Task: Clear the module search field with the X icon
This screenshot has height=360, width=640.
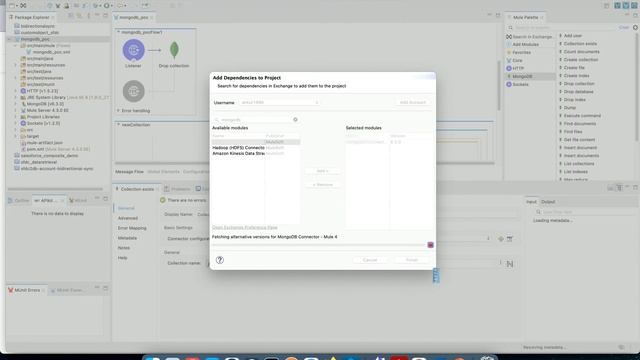Action: pos(295,120)
